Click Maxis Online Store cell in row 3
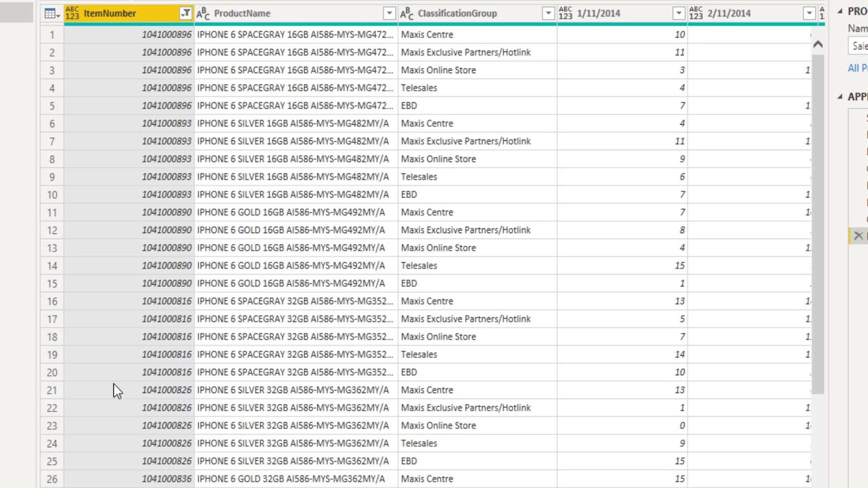This screenshot has height=488, width=868. 477,70
